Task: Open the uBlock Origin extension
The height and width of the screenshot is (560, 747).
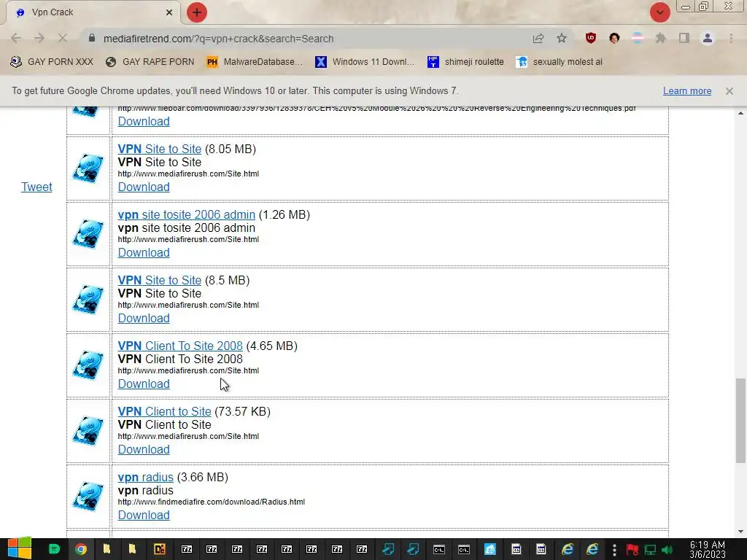Action: (x=591, y=39)
